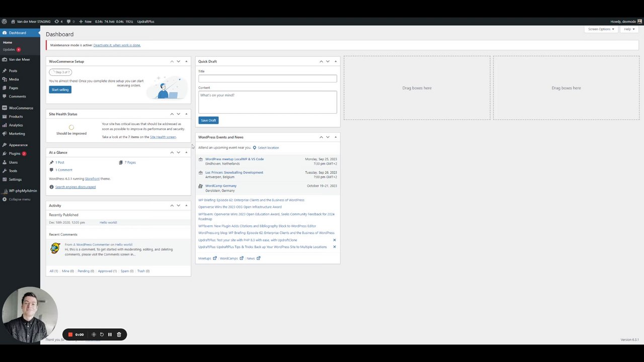Open Comments in the sidebar
The height and width of the screenshot is (362, 644).
[17, 97]
